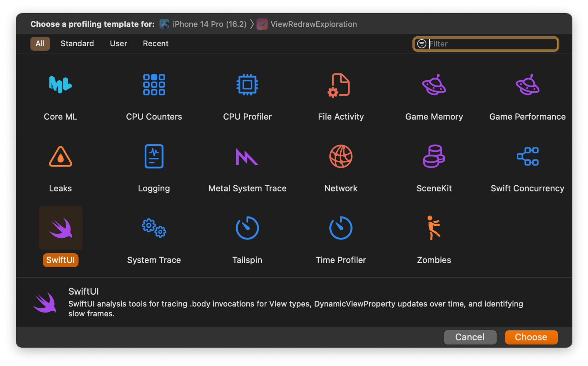
Task: Select the Zombies profiling template
Action: point(434,239)
